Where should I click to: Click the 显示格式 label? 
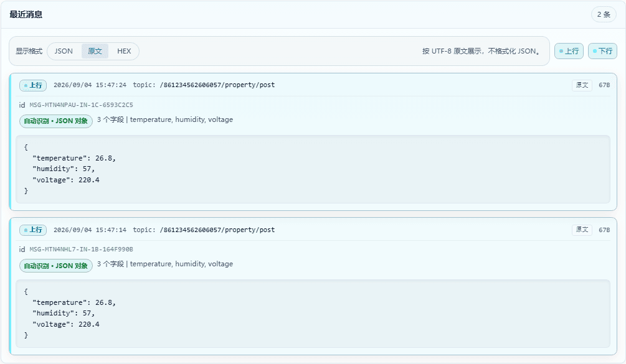click(29, 51)
